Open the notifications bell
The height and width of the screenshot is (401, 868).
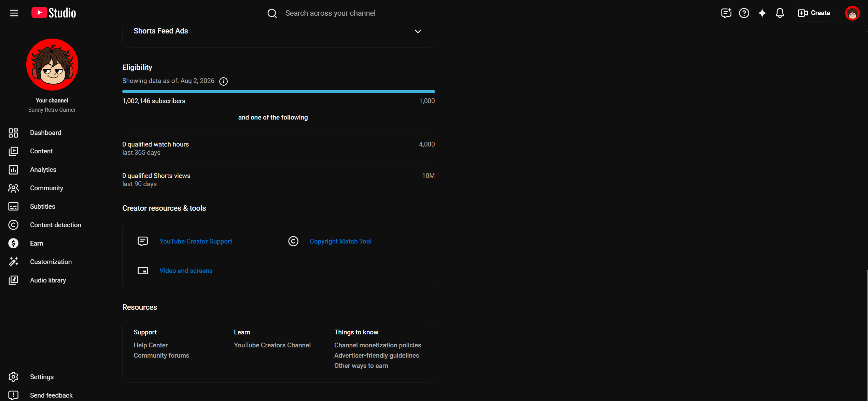click(x=780, y=13)
